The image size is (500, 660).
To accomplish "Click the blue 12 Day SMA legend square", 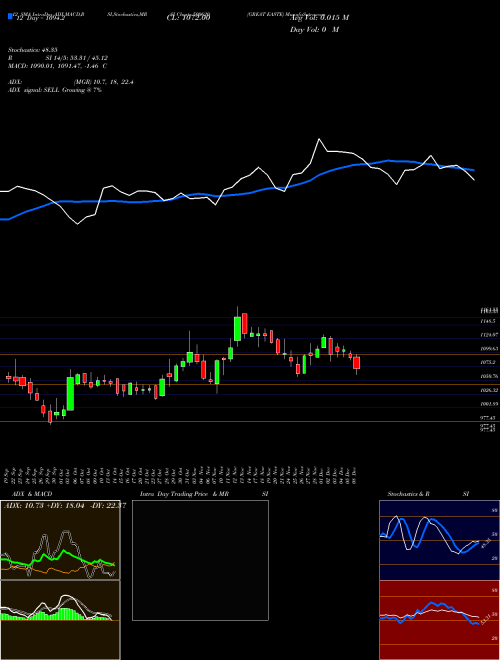I will click(x=10, y=16).
